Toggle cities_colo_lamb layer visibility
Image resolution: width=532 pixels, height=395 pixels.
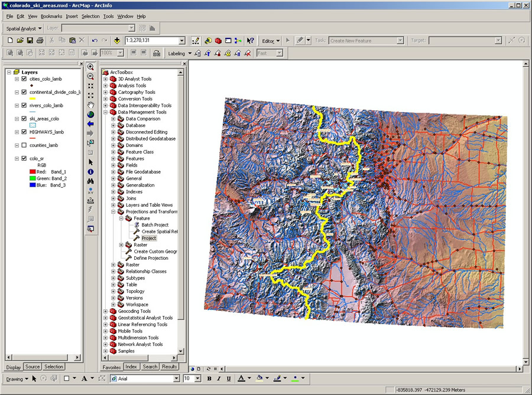(24, 79)
